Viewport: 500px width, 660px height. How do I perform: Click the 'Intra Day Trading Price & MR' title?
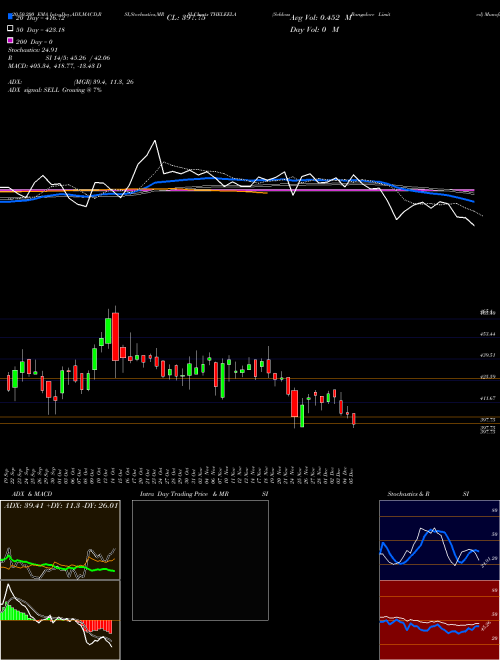click(184, 494)
